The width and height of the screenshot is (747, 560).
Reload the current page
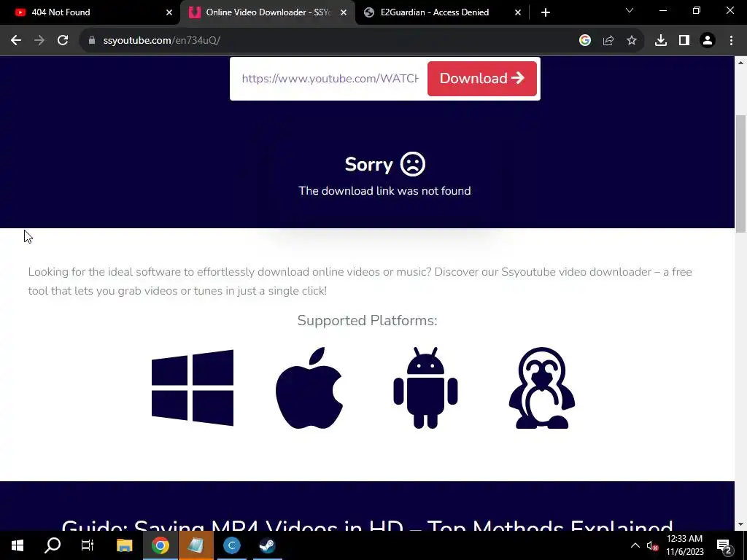(63, 41)
